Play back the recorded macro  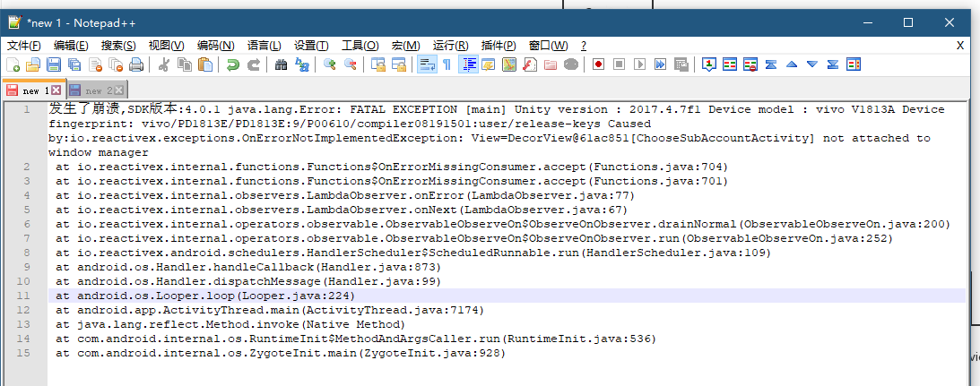(x=639, y=64)
